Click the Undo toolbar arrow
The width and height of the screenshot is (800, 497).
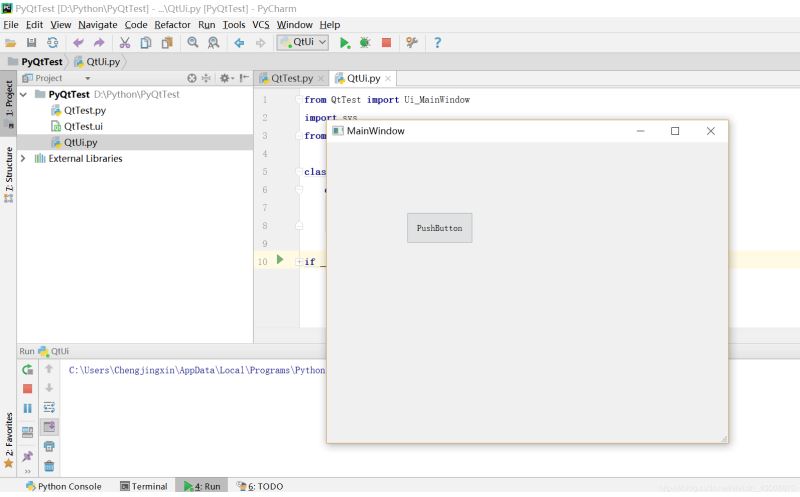pyautogui.click(x=78, y=43)
